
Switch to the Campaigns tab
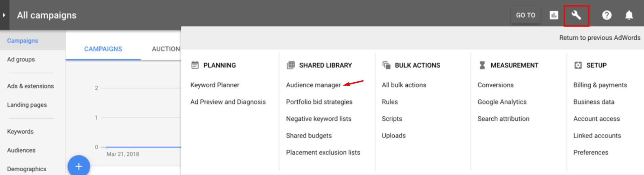click(x=103, y=49)
